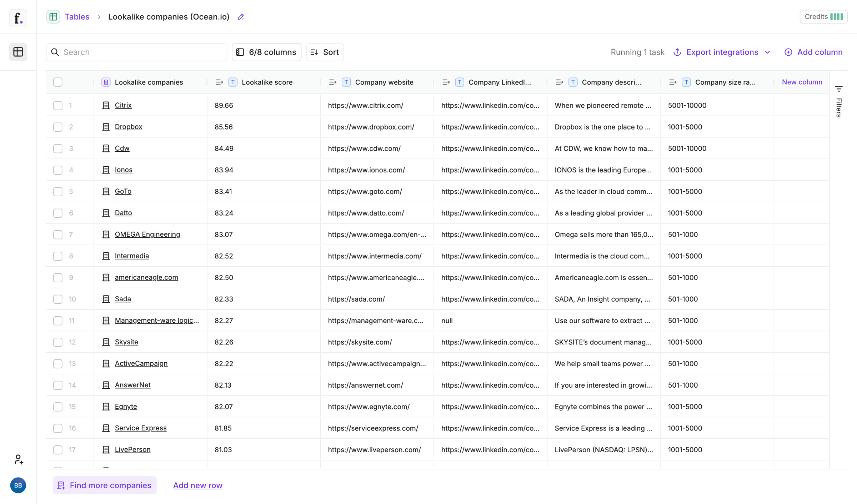This screenshot has width=857, height=504.
Task: Click the building icon beside LivePerson
Action: [x=106, y=449]
